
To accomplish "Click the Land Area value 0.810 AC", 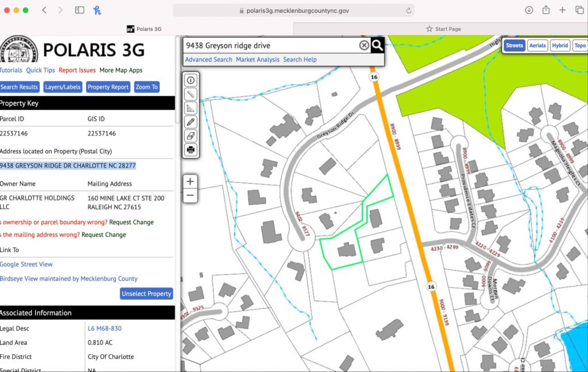I will 100,342.
